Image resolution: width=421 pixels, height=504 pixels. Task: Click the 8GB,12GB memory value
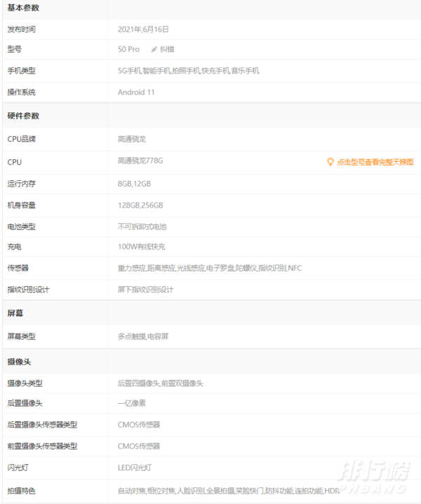coord(134,184)
